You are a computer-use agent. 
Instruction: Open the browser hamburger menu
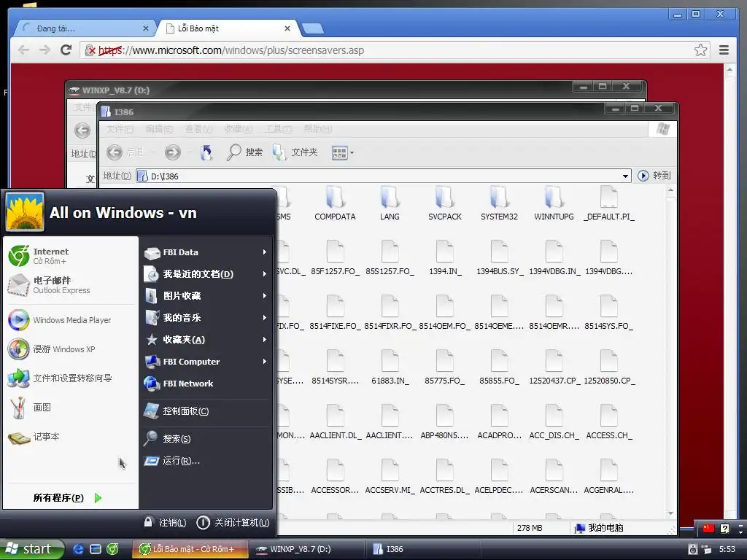(724, 50)
